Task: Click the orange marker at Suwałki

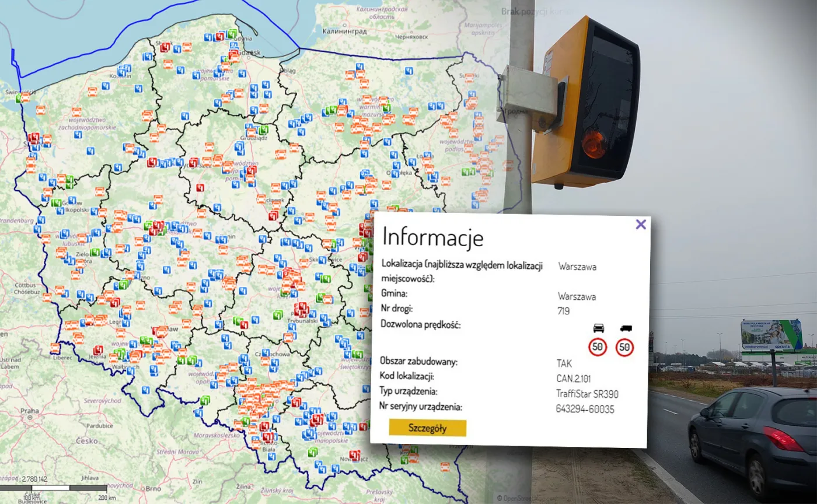Action: click(469, 78)
